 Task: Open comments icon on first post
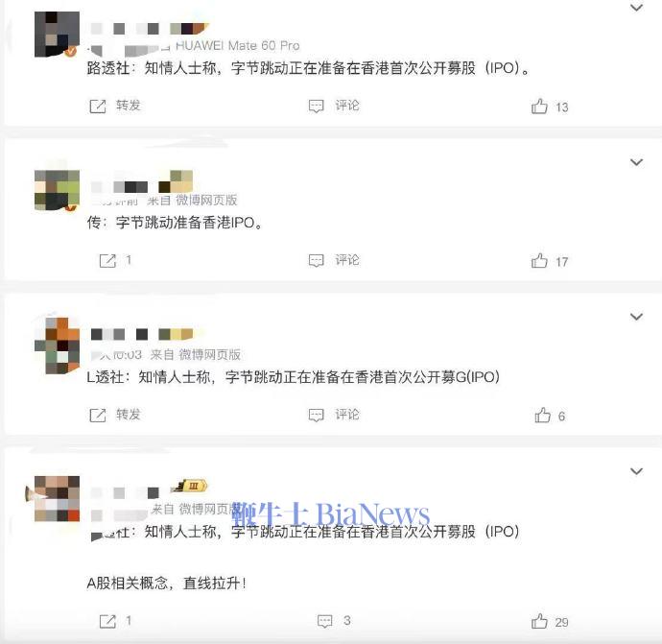pyautogui.click(x=317, y=106)
